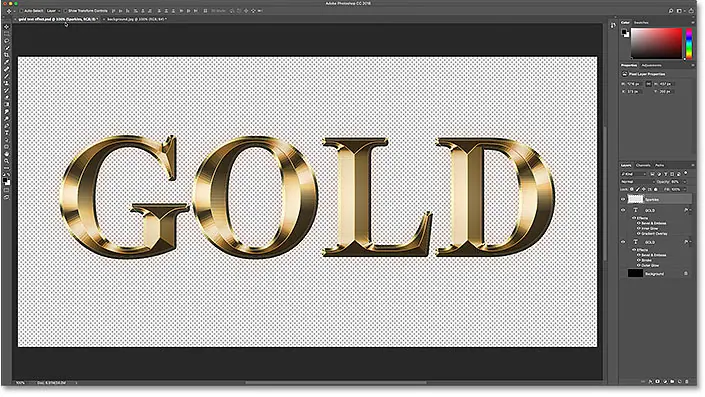Click the lock icon on Background layer
This screenshot has height=397, width=705.
pyautogui.click(x=686, y=273)
